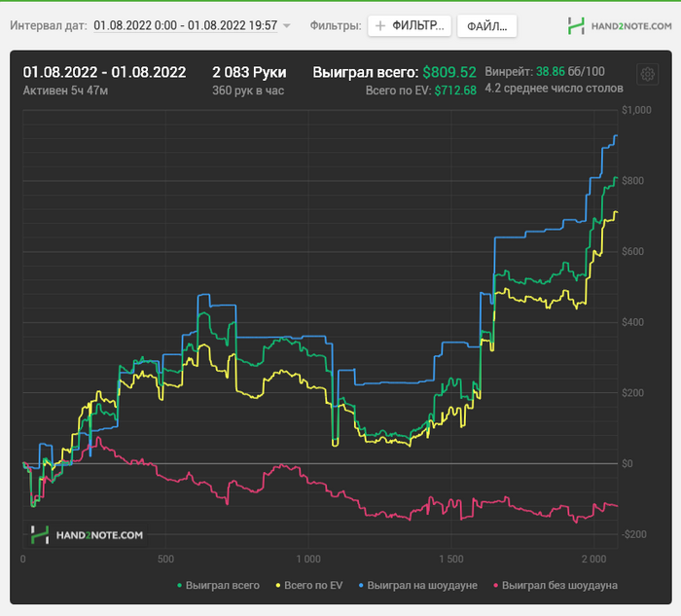Click the Hand2Note logo in the header
681x616 pixels.
tap(620, 26)
